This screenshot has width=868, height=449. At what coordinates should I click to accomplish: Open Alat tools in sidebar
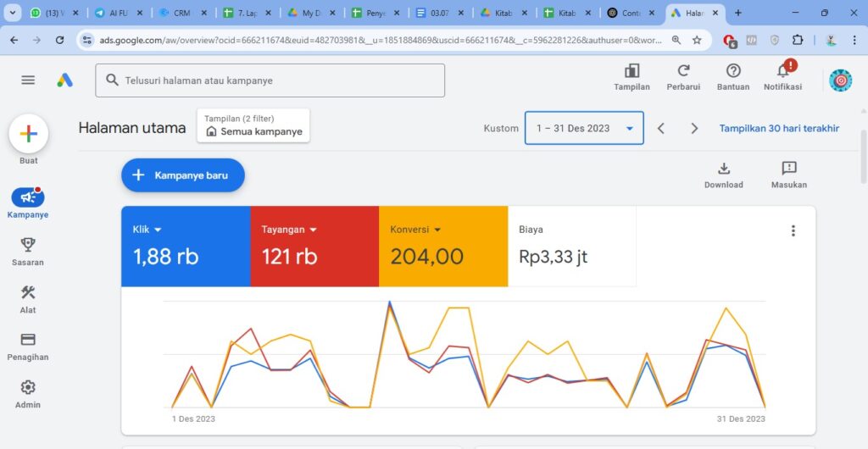pos(28,293)
